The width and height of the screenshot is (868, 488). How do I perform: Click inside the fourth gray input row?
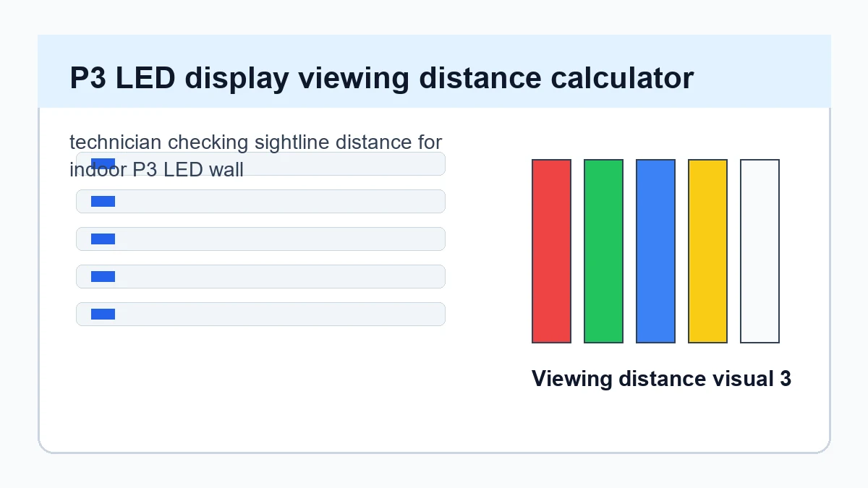pos(260,276)
